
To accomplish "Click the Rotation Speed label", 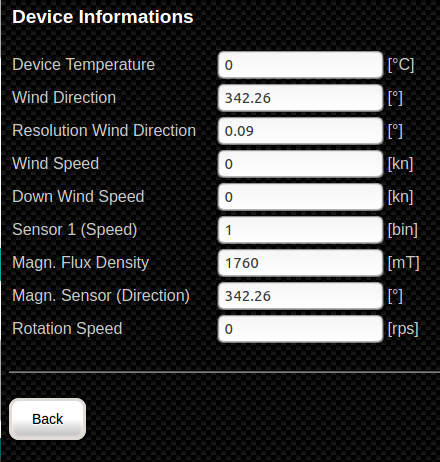I will point(67,329).
